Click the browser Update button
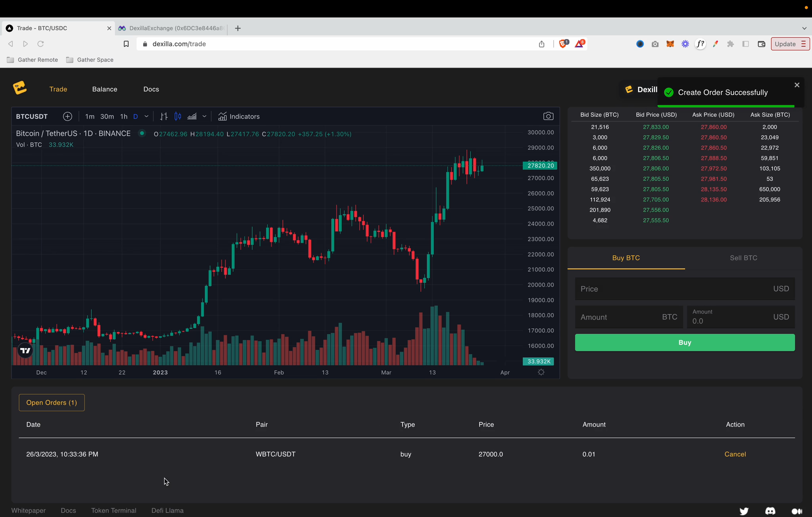 click(790, 44)
